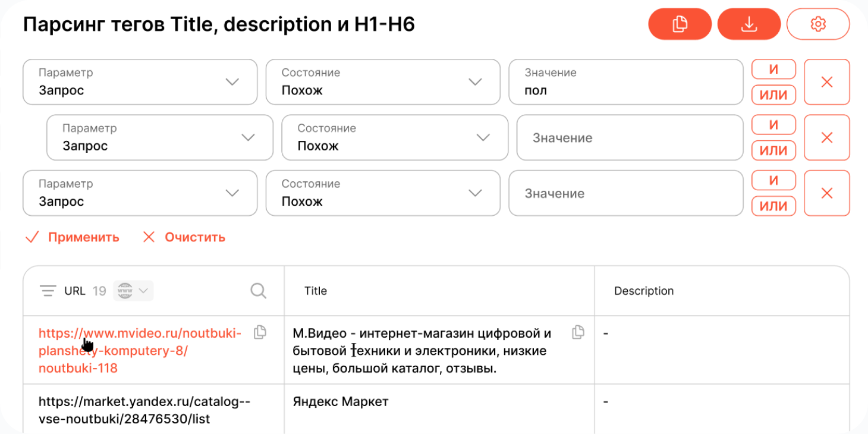This screenshot has width=868, height=434.
Task: Expand the Параметр dropdown in the indented row
Action: pos(160,137)
